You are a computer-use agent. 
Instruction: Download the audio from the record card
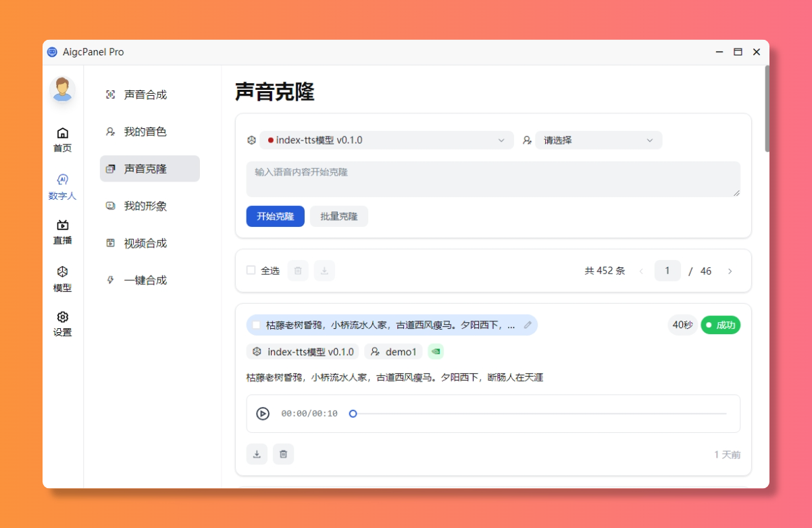pyautogui.click(x=257, y=454)
